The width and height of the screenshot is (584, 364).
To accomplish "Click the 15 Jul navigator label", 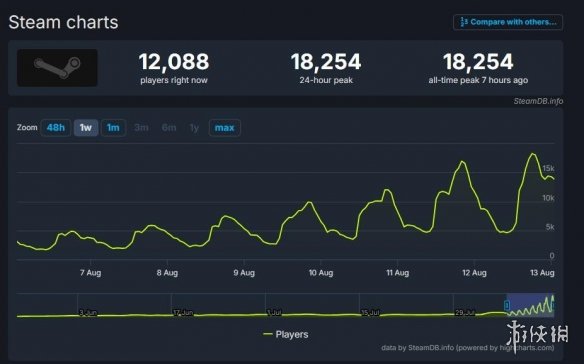I will [370, 313].
